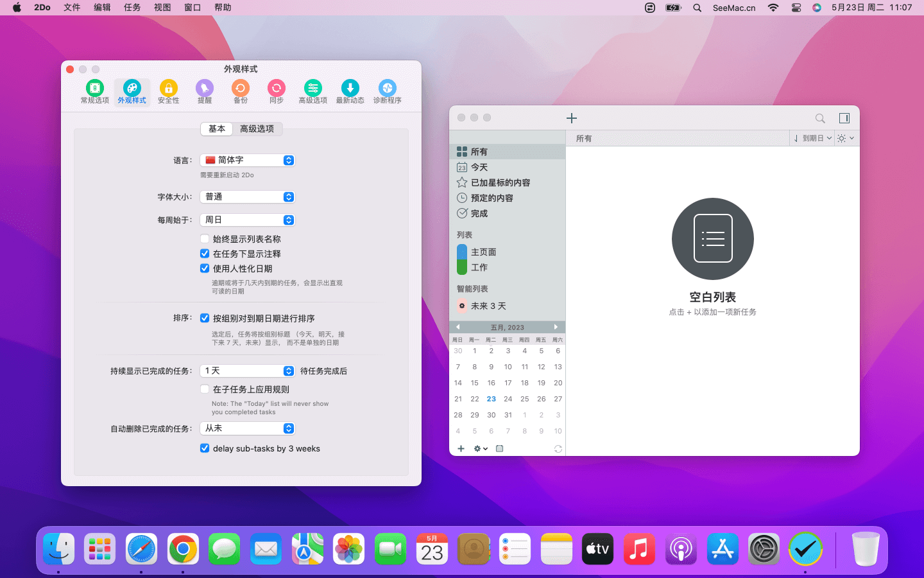The image size is (924, 578).
Task: Click the search magnifier in 2Do window
Action: pyautogui.click(x=820, y=118)
